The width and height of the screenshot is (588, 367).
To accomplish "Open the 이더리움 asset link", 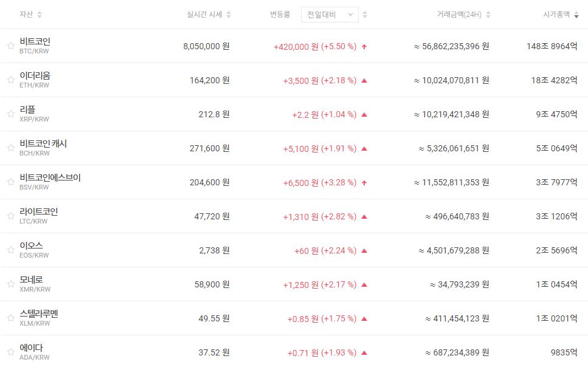I will click(35, 76).
